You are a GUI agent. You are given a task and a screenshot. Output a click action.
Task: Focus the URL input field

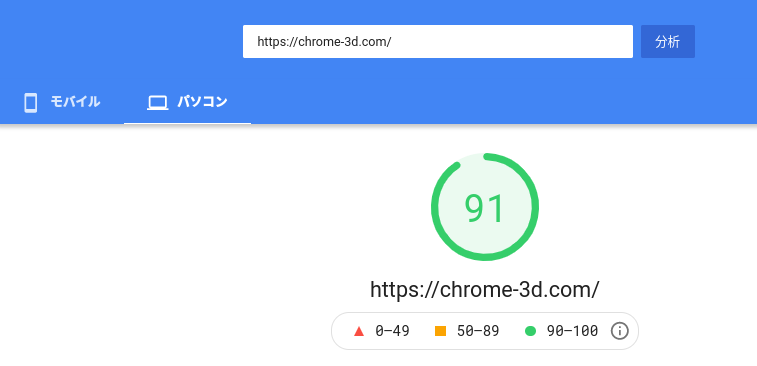(438, 42)
